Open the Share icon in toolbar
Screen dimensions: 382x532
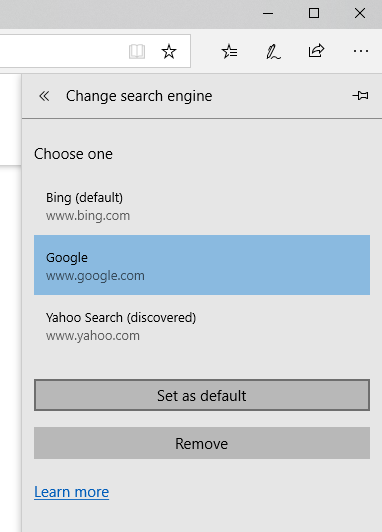click(x=317, y=51)
